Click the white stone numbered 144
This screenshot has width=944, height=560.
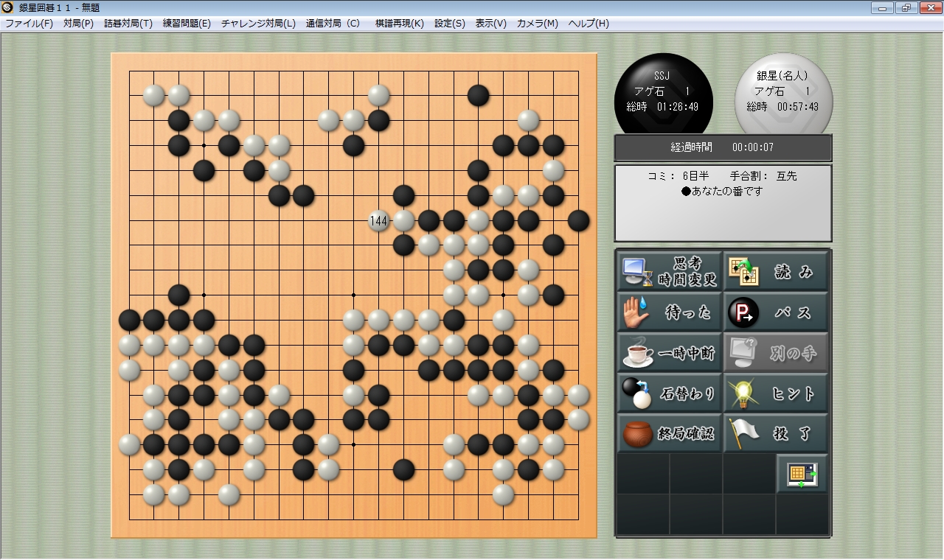pos(378,220)
